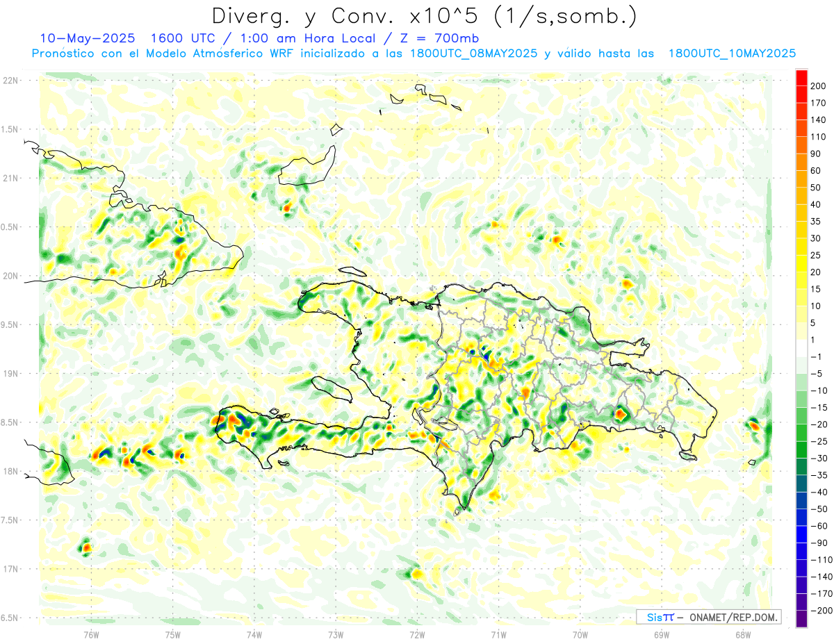The height and width of the screenshot is (644, 834).
Task: Click the positive '25' color scale label
Action: [x=816, y=255]
